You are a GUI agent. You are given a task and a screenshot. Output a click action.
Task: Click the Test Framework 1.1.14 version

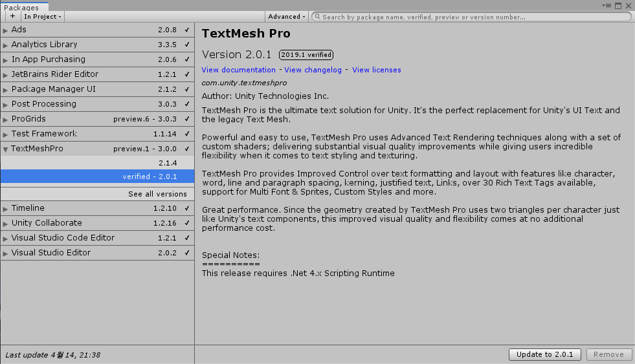(165, 134)
